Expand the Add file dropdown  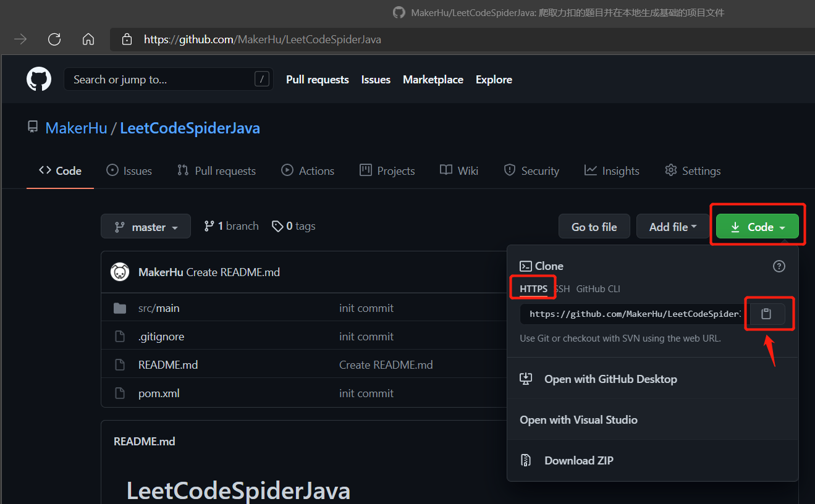(673, 227)
